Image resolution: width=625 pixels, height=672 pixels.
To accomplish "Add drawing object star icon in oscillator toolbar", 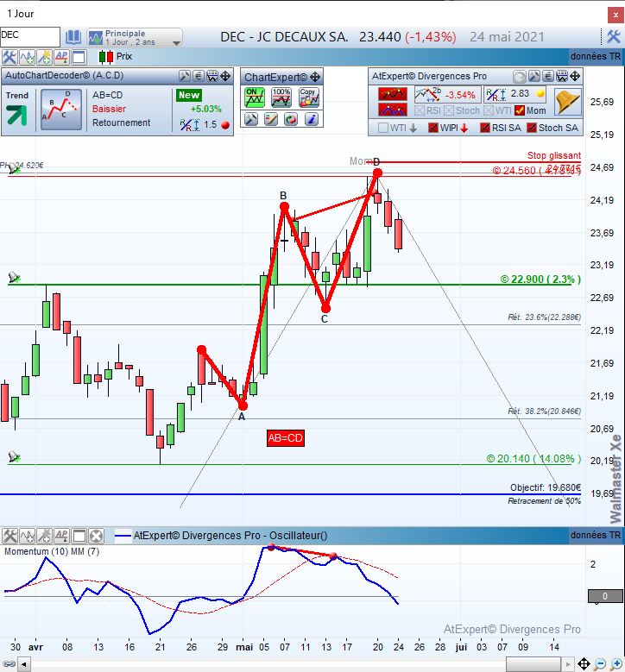I will click(x=45, y=536).
